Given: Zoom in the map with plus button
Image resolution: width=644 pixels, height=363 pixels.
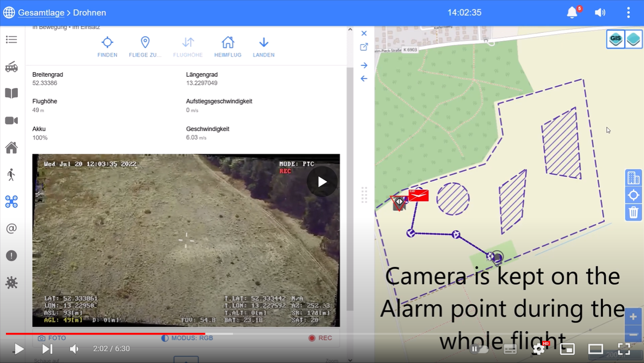Looking at the screenshot, I should click(633, 317).
